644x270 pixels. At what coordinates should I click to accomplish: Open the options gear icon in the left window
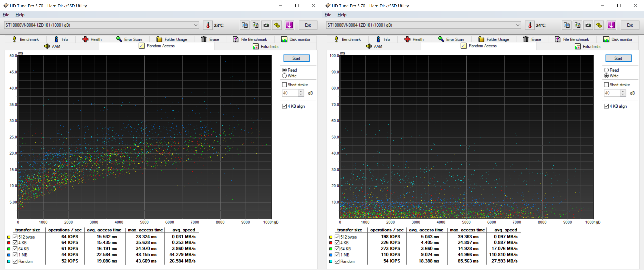point(277,25)
